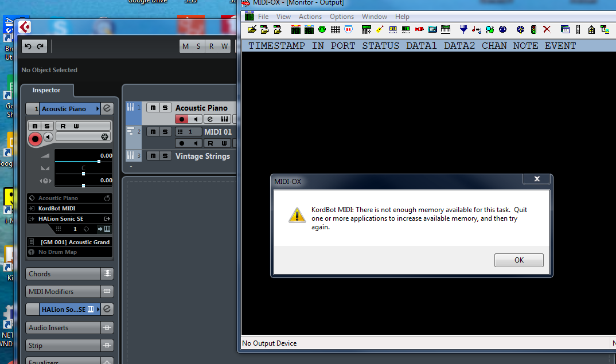Mute the Vintage Strings track

153,156
